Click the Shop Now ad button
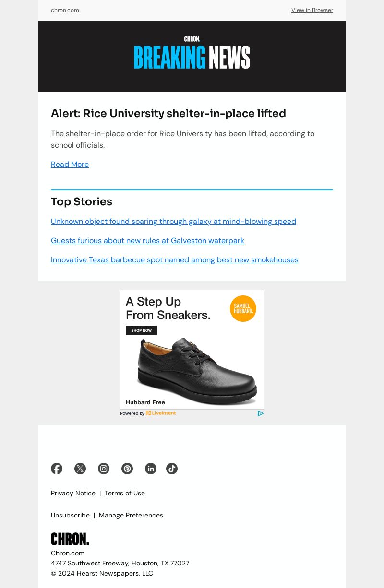The width and height of the screenshot is (384, 588). tap(141, 330)
